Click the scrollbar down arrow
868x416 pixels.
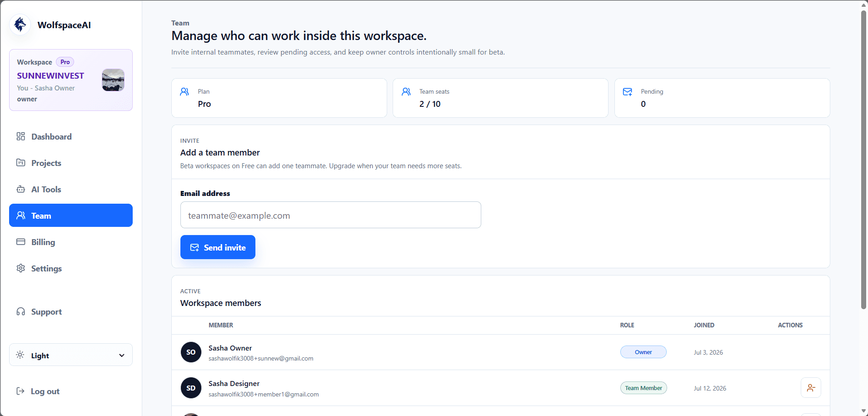[x=863, y=411]
